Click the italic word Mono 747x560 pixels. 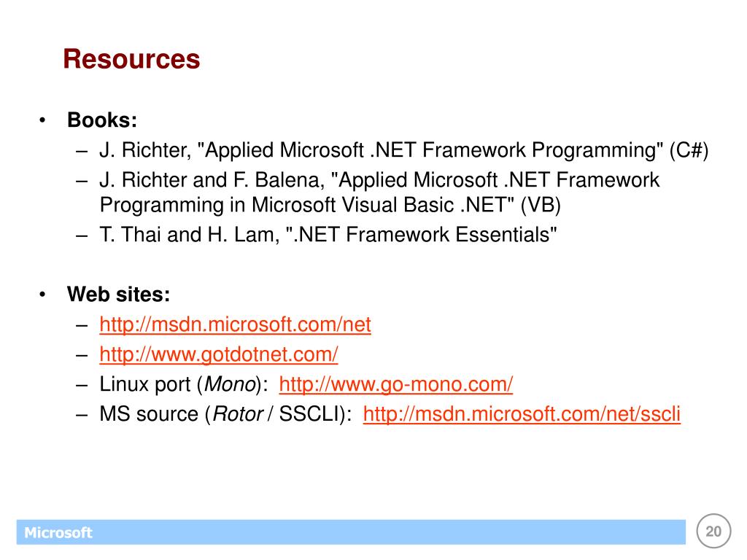(x=230, y=385)
